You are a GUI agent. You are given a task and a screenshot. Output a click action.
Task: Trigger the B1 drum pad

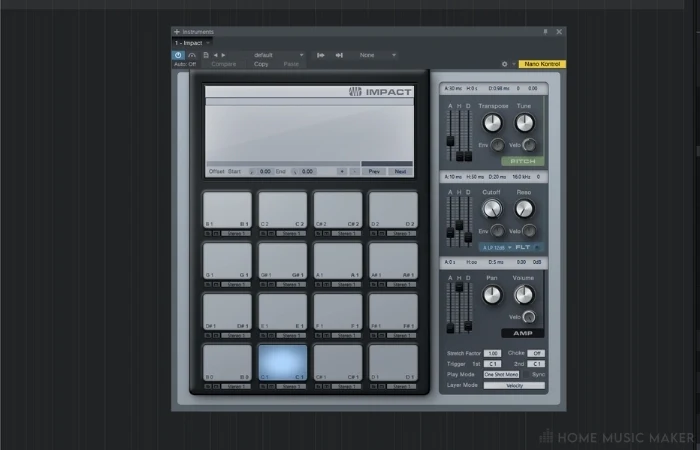(227, 210)
